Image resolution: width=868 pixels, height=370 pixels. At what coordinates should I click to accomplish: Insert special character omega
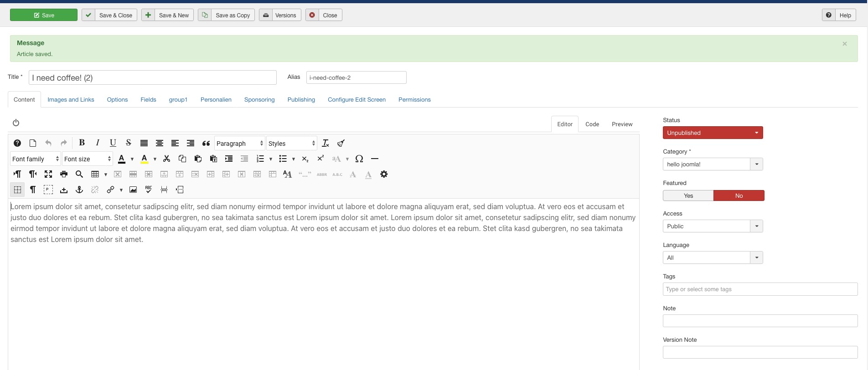[x=359, y=159]
